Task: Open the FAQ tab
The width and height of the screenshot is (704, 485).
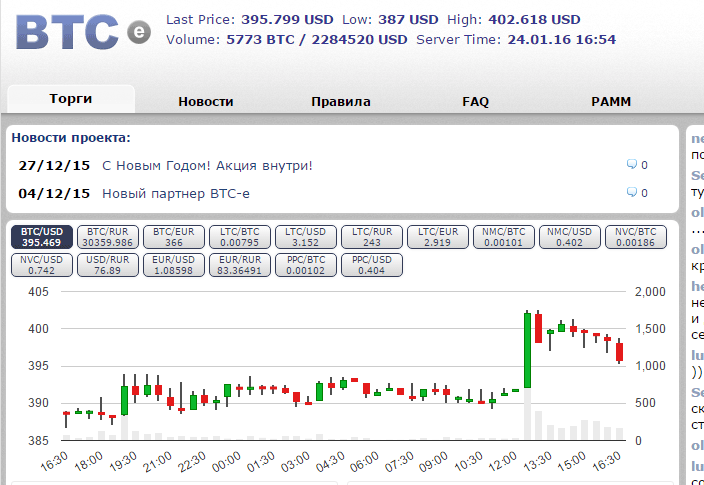Action: click(475, 101)
